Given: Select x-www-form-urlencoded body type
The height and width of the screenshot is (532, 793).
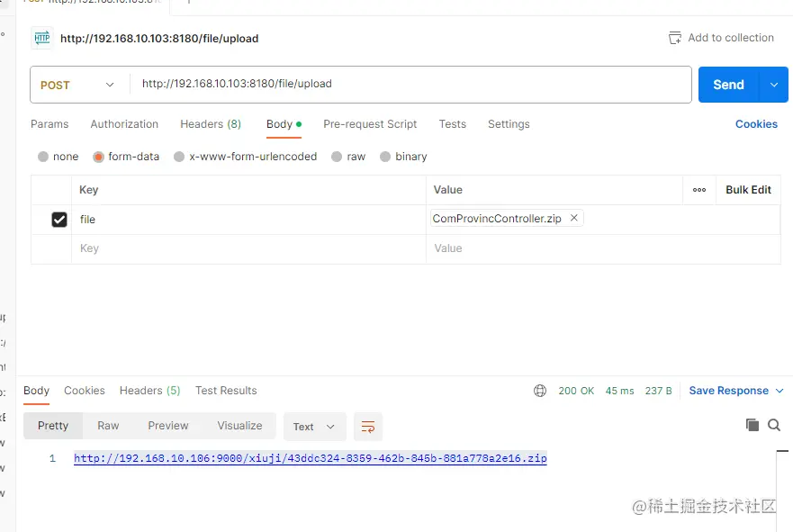Looking at the screenshot, I should pos(179,157).
